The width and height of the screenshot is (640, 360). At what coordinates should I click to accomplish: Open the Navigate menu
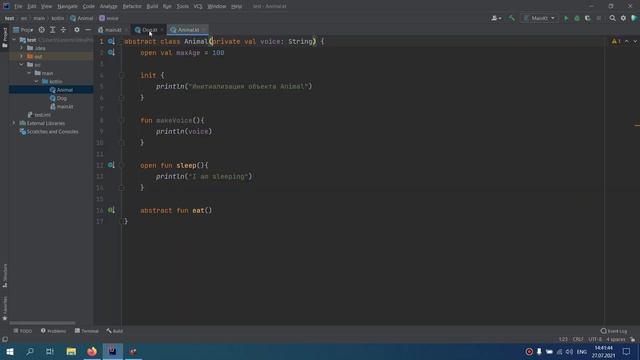pyautogui.click(x=67, y=7)
